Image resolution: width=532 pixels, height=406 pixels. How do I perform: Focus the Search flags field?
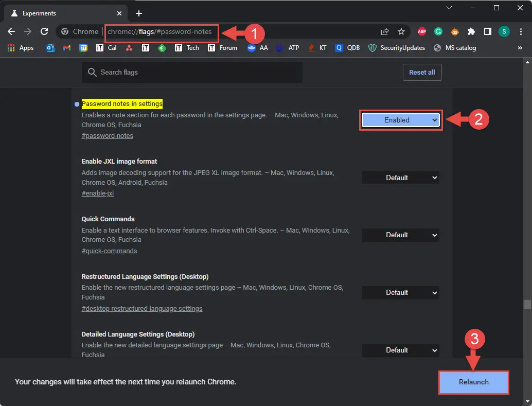pyautogui.click(x=192, y=73)
